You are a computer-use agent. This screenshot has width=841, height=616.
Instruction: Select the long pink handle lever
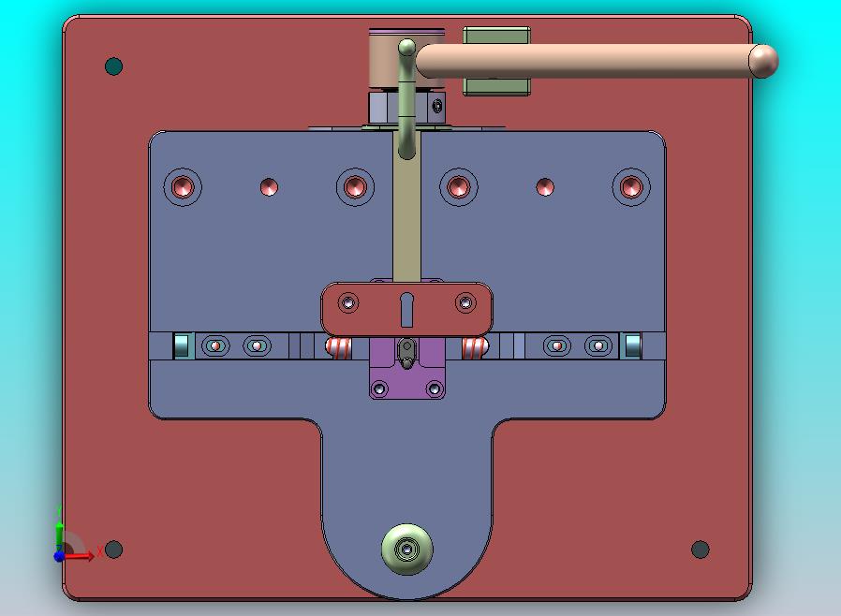pos(597,61)
